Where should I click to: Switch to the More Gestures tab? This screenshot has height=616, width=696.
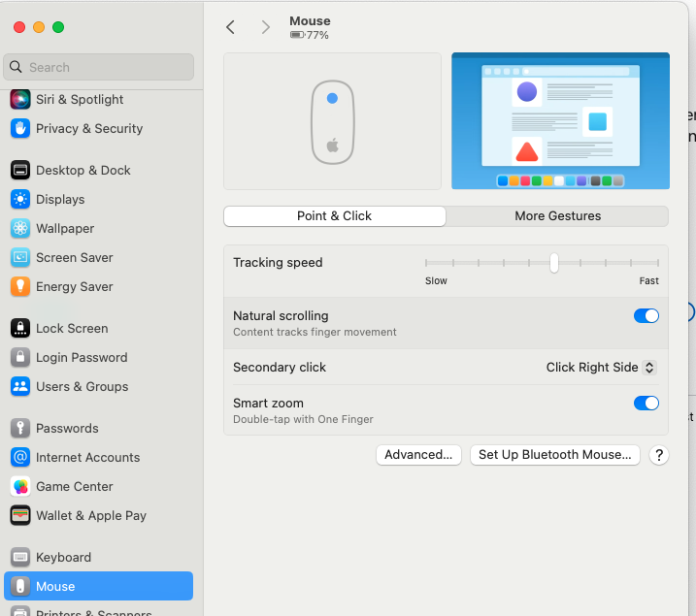pos(557,216)
